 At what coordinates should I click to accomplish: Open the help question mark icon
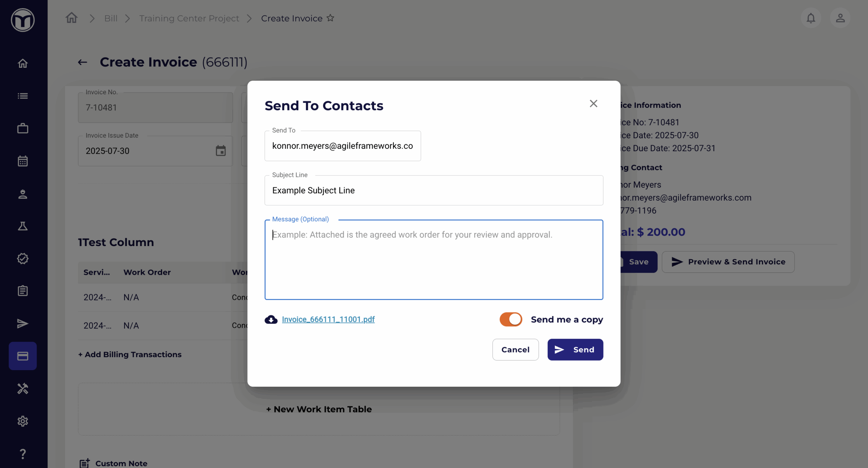[23, 454]
